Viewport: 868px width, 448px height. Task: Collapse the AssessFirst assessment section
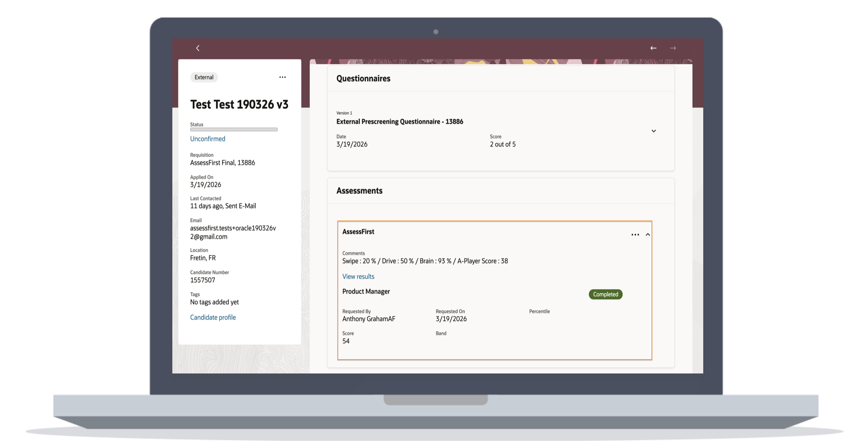648,235
